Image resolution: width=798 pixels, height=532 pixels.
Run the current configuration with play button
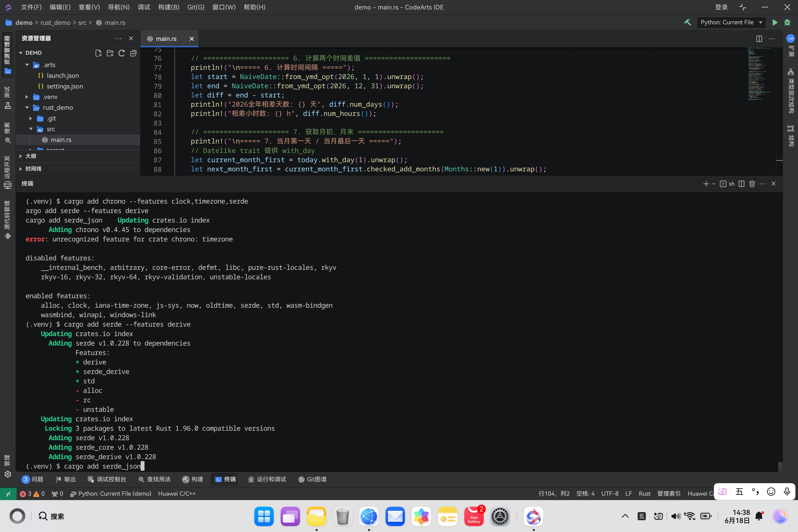pos(775,23)
